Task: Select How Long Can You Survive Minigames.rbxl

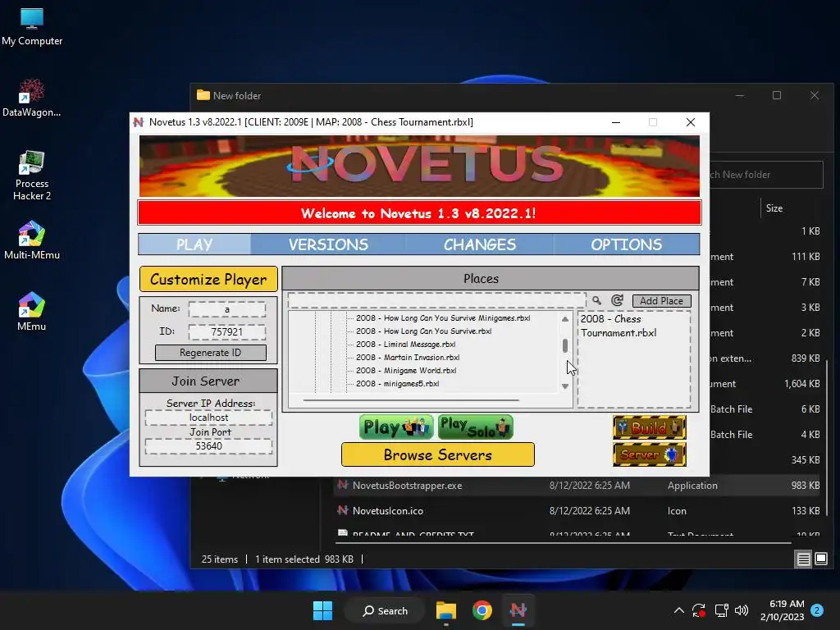Action: tap(443, 318)
